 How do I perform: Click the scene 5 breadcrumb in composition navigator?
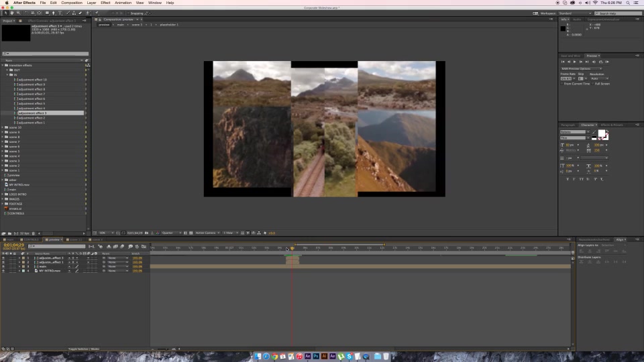coord(137,25)
